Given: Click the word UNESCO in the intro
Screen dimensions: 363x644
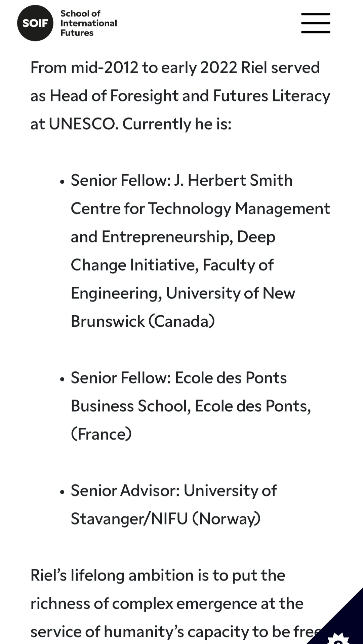Looking at the screenshot, I should tap(83, 124).
